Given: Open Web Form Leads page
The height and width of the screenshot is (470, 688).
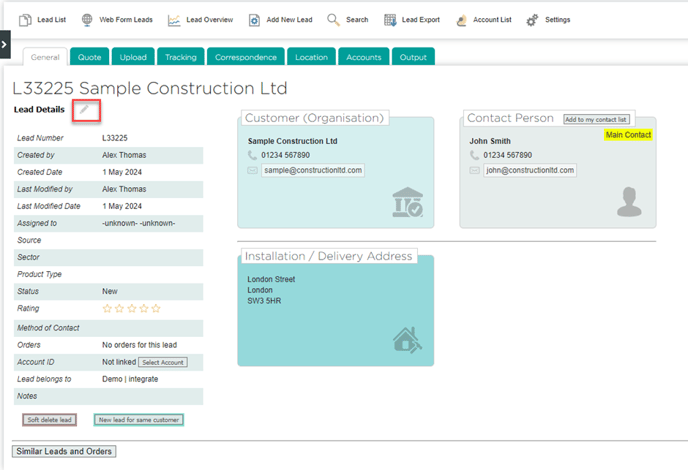Looking at the screenshot, I should point(117,20).
